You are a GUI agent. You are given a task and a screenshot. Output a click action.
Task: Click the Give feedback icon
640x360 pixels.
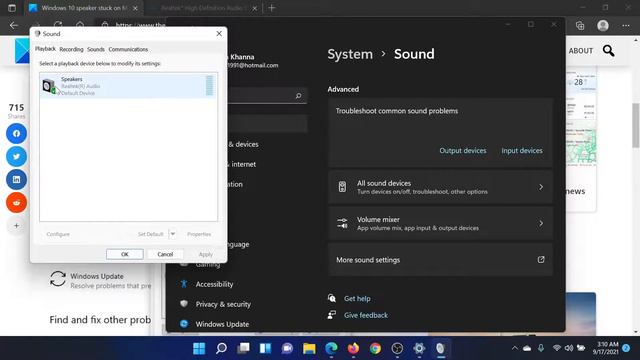332,315
